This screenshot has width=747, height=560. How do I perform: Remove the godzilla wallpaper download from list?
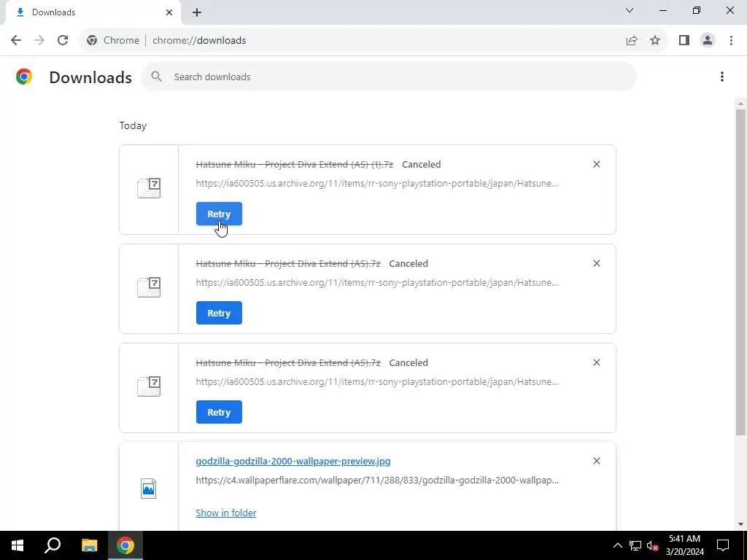(597, 461)
